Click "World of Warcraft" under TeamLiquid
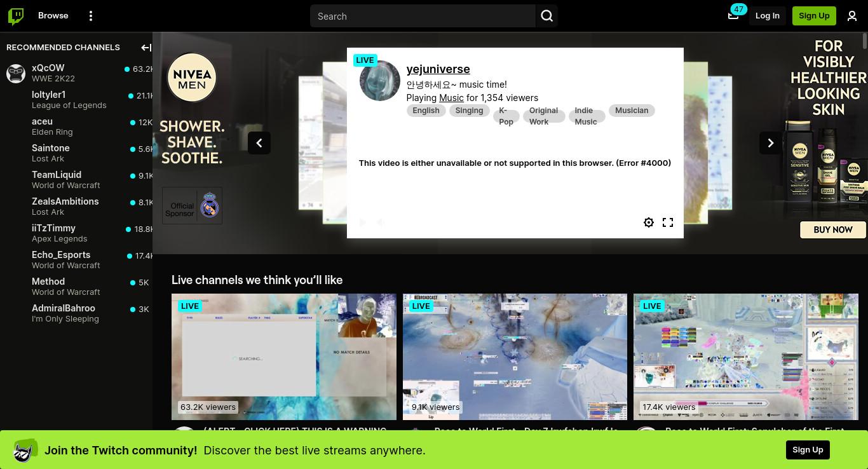This screenshot has width=868, height=469. click(66, 186)
